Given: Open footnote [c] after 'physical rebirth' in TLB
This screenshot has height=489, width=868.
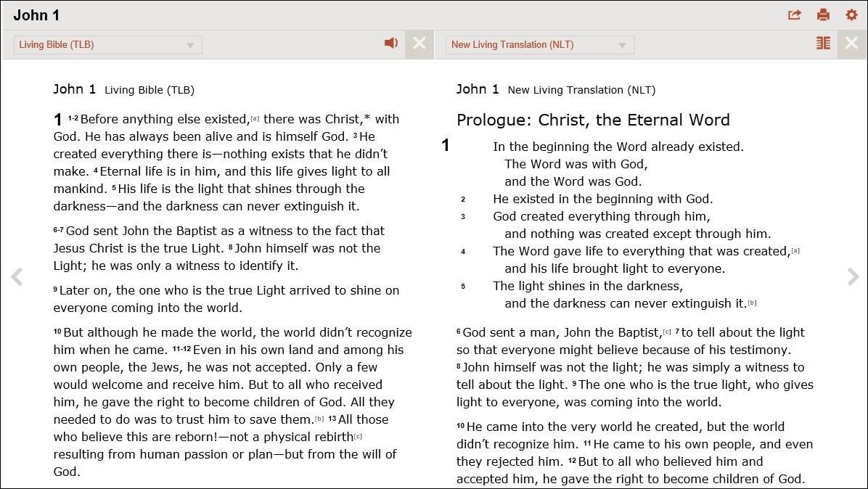Looking at the screenshot, I should [x=359, y=437].
